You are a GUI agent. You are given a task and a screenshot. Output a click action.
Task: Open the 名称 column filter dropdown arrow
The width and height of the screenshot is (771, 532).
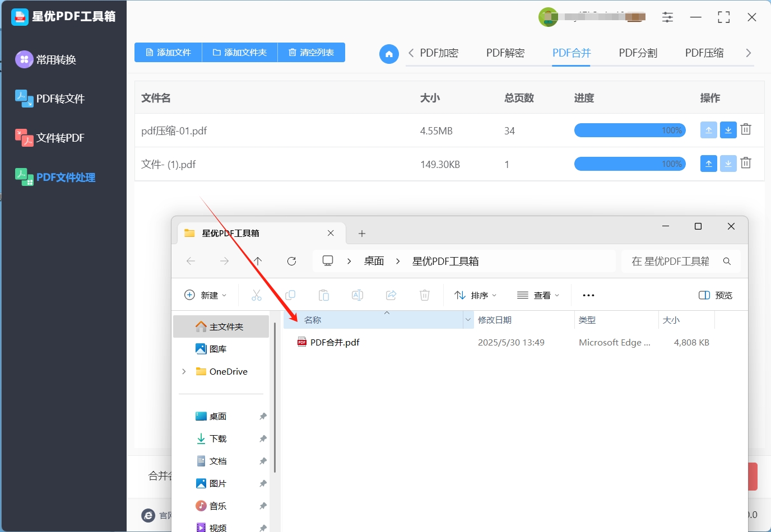[468, 320]
